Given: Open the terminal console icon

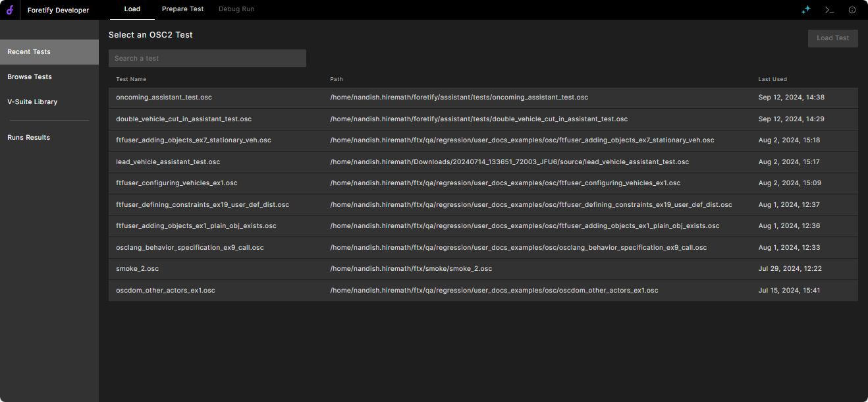Looking at the screenshot, I should 829,10.
